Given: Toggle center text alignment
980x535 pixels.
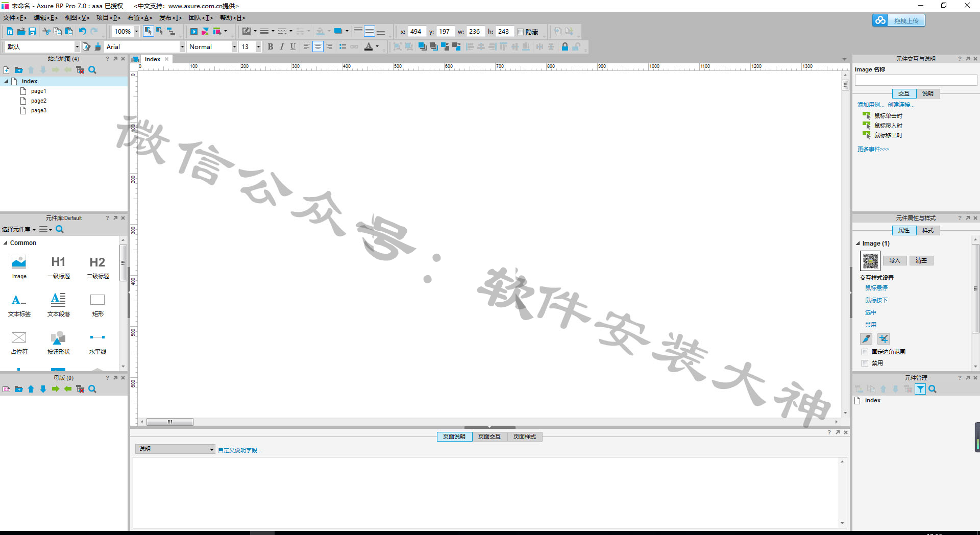Looking at the screenshot, I should pyautogui.click(x=318, y=46).
